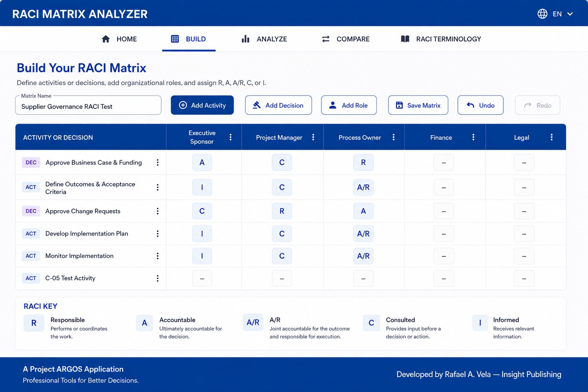The width and height of the screenshot is (588, 392).
Task: Change Process Owner A cell for Approve Change Requests
Action: (x=363, y=211)
